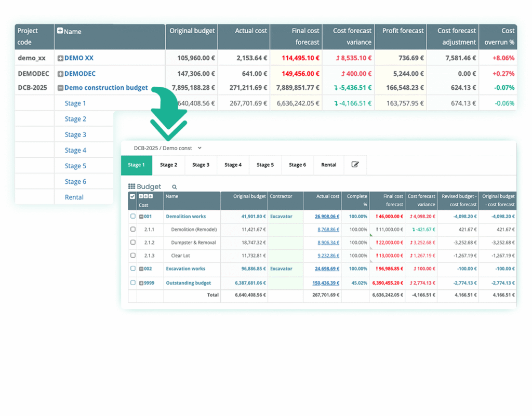Open the Budget grid icon next to Budget title
The height and width of the screenshot is (416, 532).
coord(131,186)
